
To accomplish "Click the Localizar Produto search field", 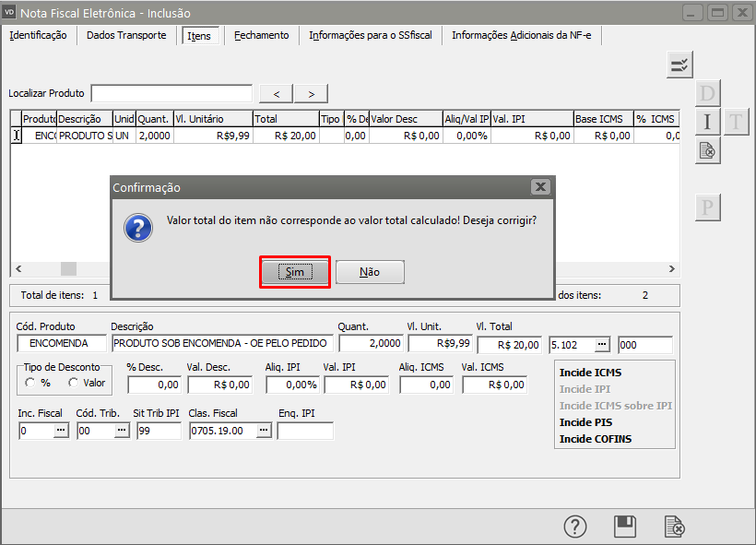I will (171, 93).
